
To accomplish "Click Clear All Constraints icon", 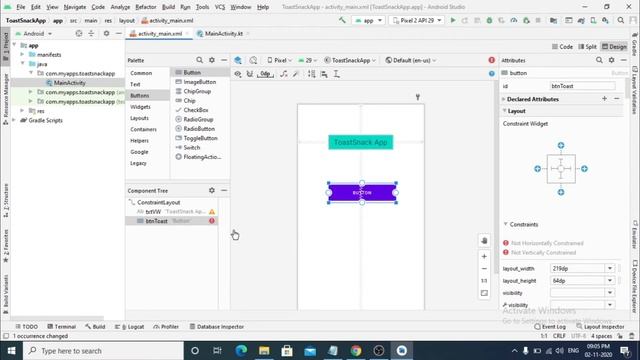I will click(x=284, y=74).
